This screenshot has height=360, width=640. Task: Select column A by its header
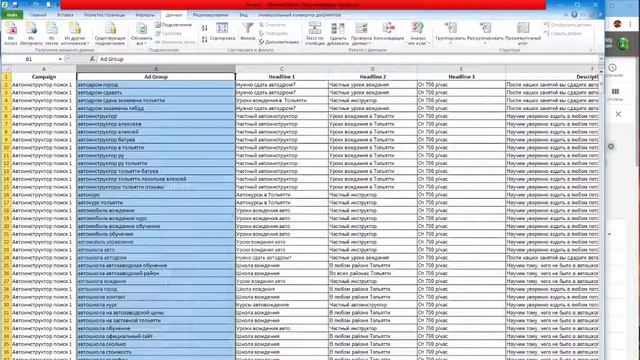pos(44,69)
